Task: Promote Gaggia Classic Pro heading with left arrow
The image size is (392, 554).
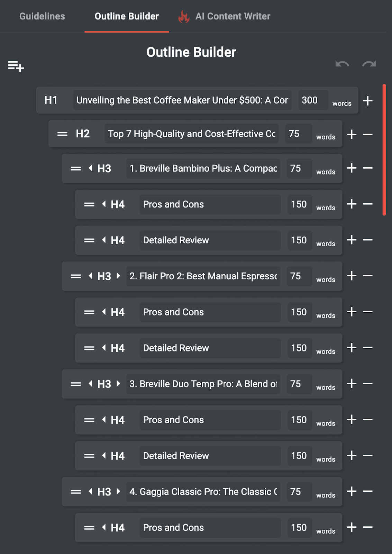Action: 90,491
